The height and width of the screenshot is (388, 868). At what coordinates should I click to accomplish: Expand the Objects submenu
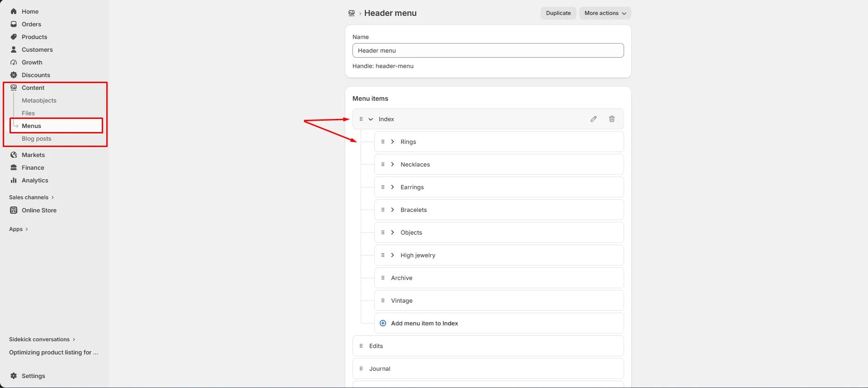tap(392, 232)
